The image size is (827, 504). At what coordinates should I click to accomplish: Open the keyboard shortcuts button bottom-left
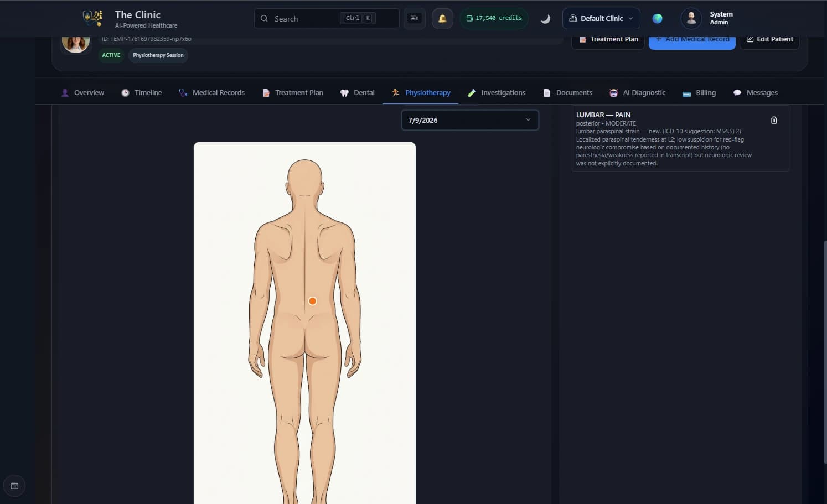pos(14,486)
